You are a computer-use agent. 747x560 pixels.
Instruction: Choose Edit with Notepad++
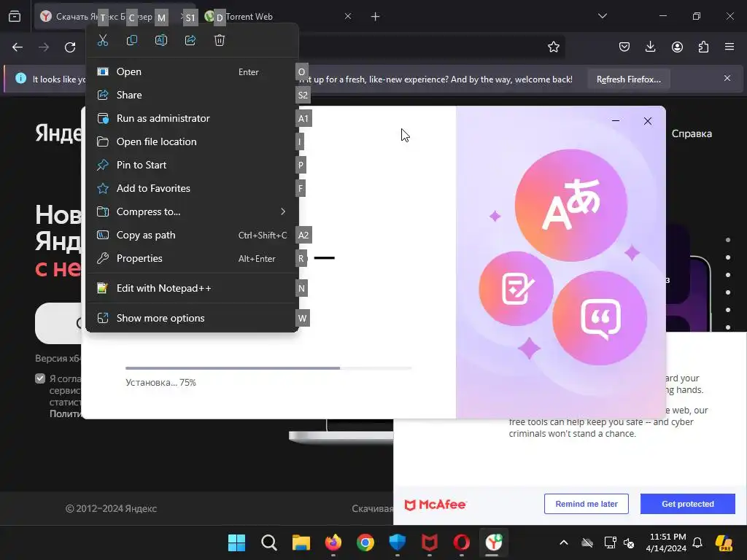[192, 288]
